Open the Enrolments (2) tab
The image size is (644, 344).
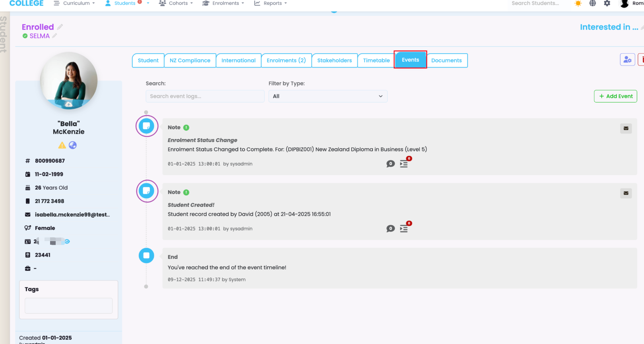point(286,60)
